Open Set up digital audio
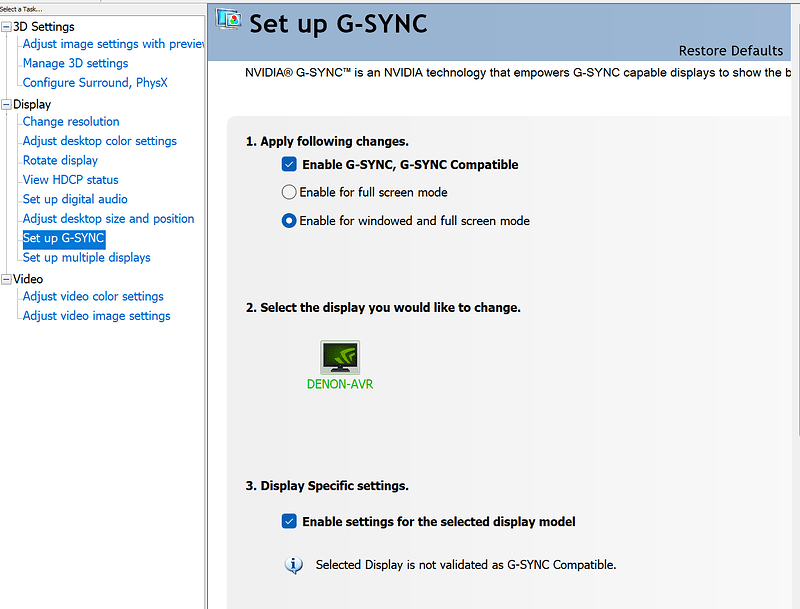The width and height of the screenshot is (800, 609). point(75,199)
